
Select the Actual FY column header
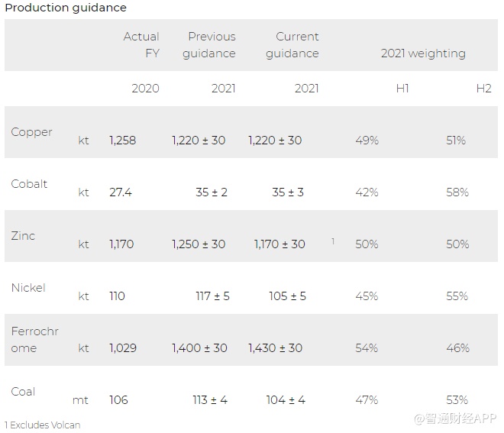coord(141,45)
